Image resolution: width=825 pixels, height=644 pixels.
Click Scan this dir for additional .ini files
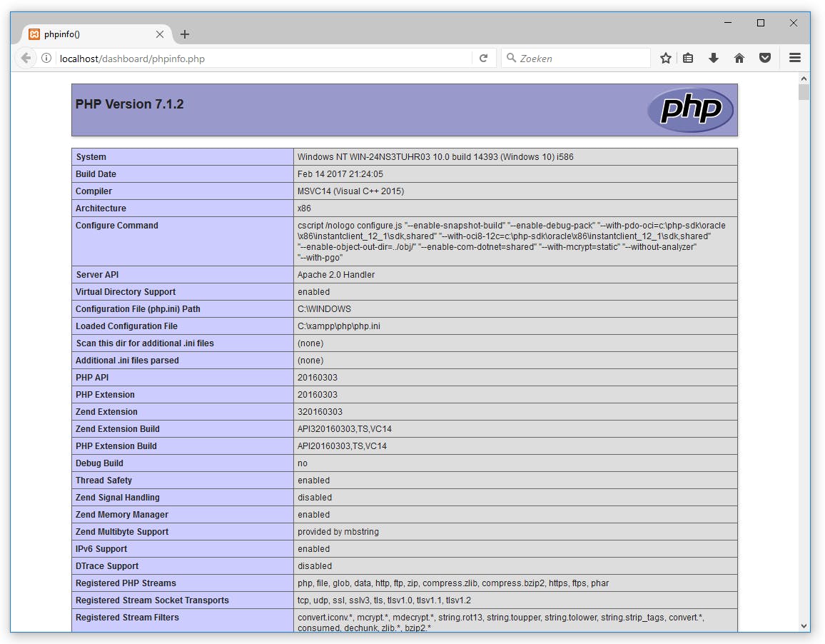click(145, 343)
